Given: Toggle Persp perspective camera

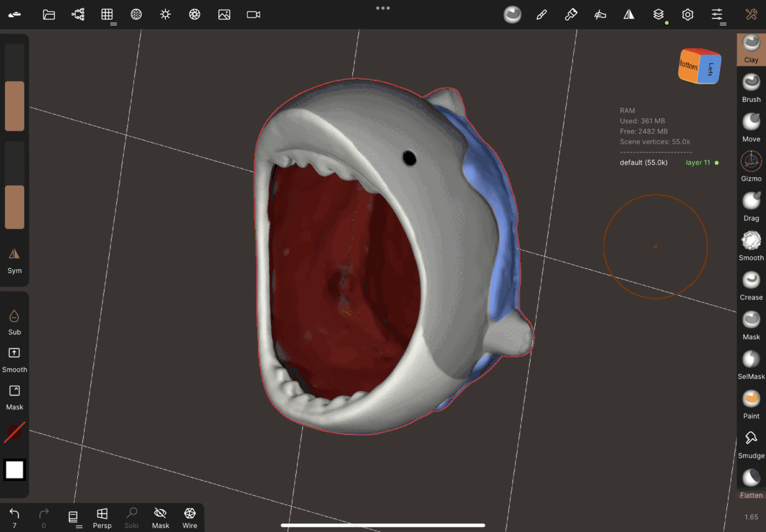Looking at the screenshot, I should (x=102, y=517).
